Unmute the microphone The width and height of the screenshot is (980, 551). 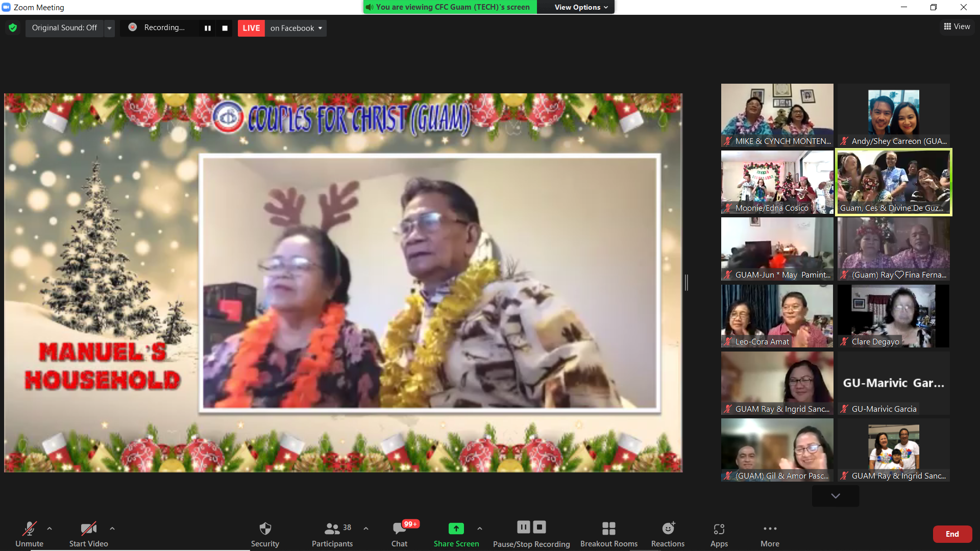[29, 534]
